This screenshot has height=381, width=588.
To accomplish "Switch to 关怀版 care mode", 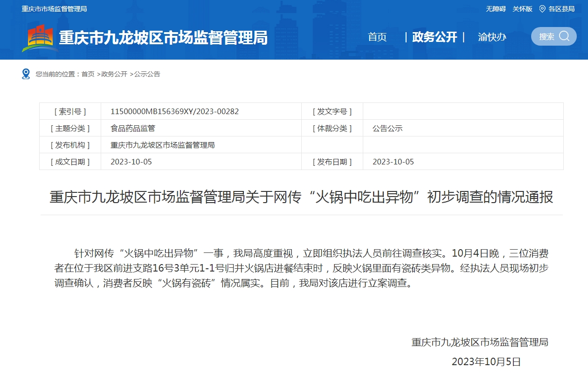I will pyautogui.click(x=522, y=9).
